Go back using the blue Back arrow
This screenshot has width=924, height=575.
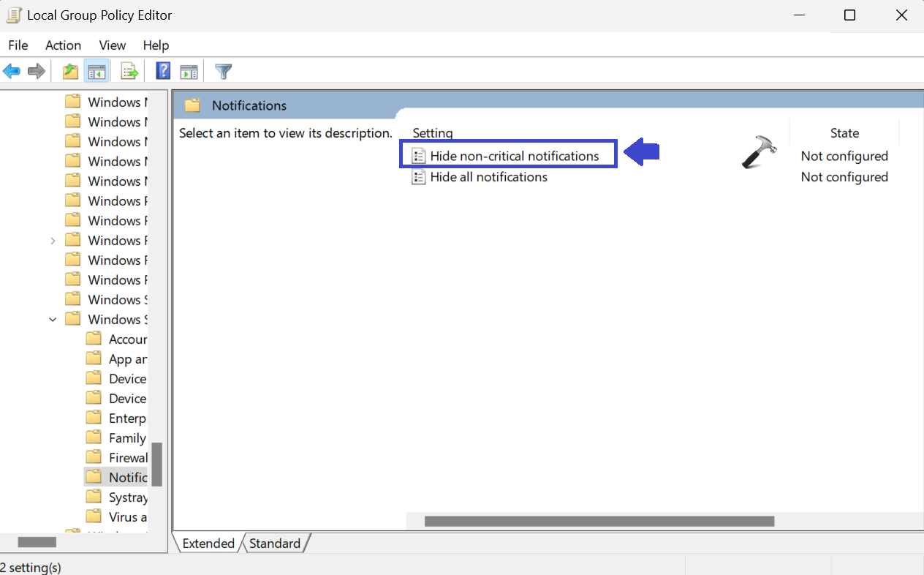12,71
